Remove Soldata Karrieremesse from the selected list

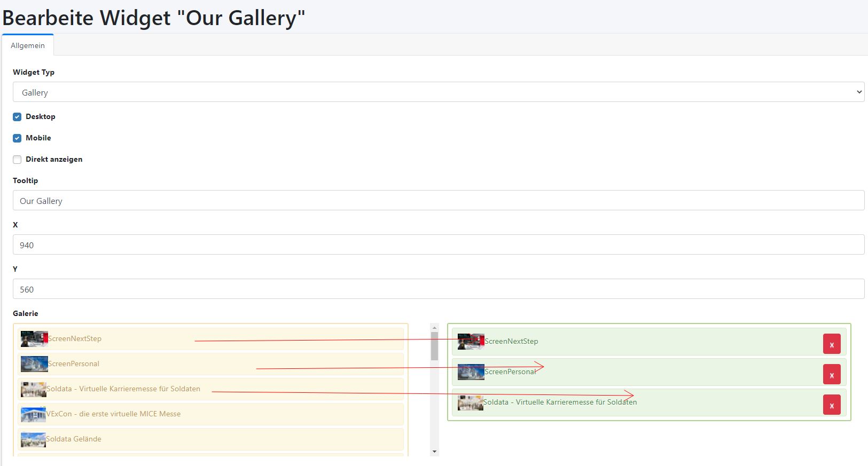[x=831, y=405]
